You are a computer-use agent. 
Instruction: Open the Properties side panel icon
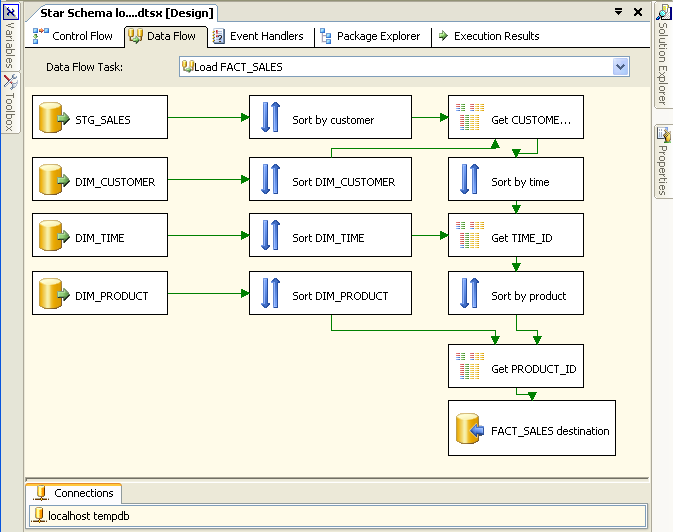663,135
